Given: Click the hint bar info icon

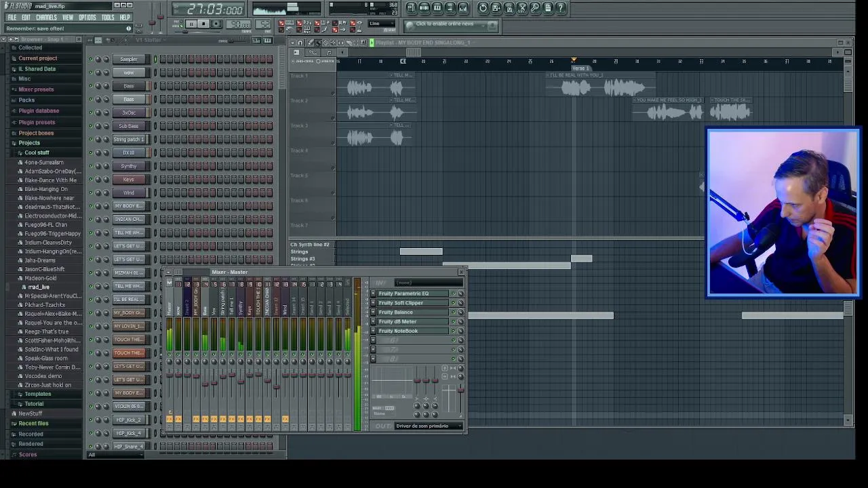Looking at the screenshot, I should click(x=128, y=28).
